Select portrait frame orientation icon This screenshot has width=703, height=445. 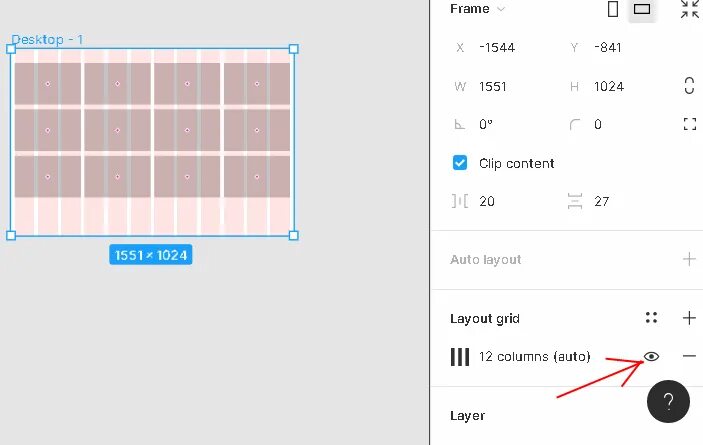pyautogui.click(x=613, y=9)
